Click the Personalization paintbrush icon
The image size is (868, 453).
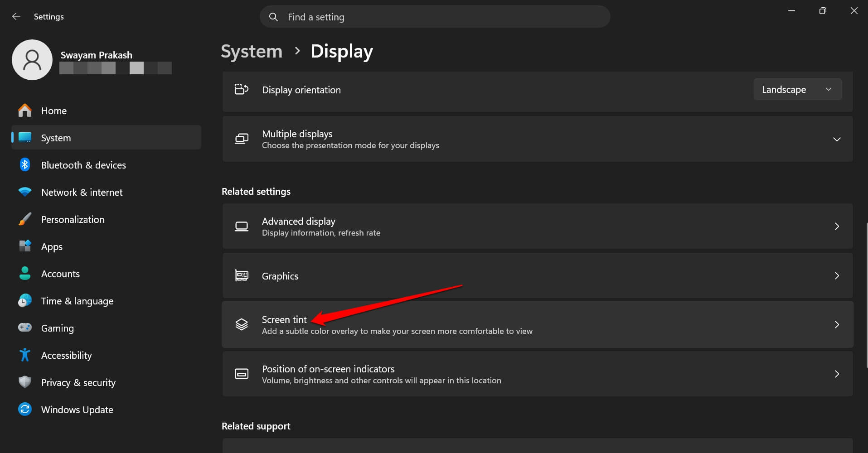pos(25,219)
